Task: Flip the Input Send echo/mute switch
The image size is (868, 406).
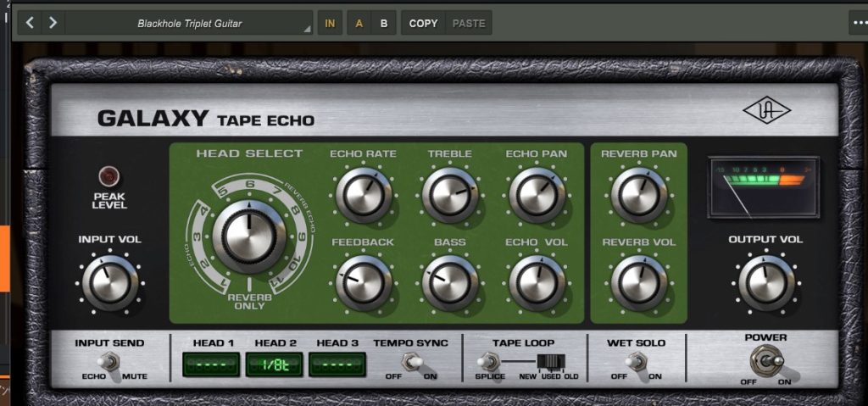Action: pos(108,364)
